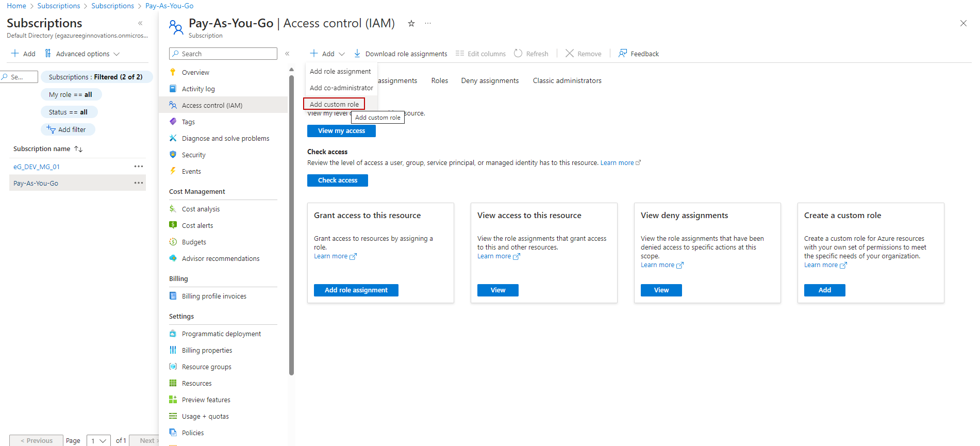Click the Edit columns toolbar item
Viewport: 980px width, 446px height.
pos(480,54)
